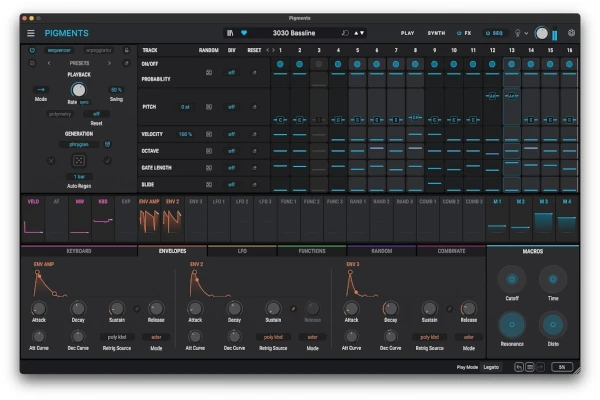Expand the chevron next to lightbulb
Image resolution: width=600 pixels, height=400 pixels.
[526, 33]
